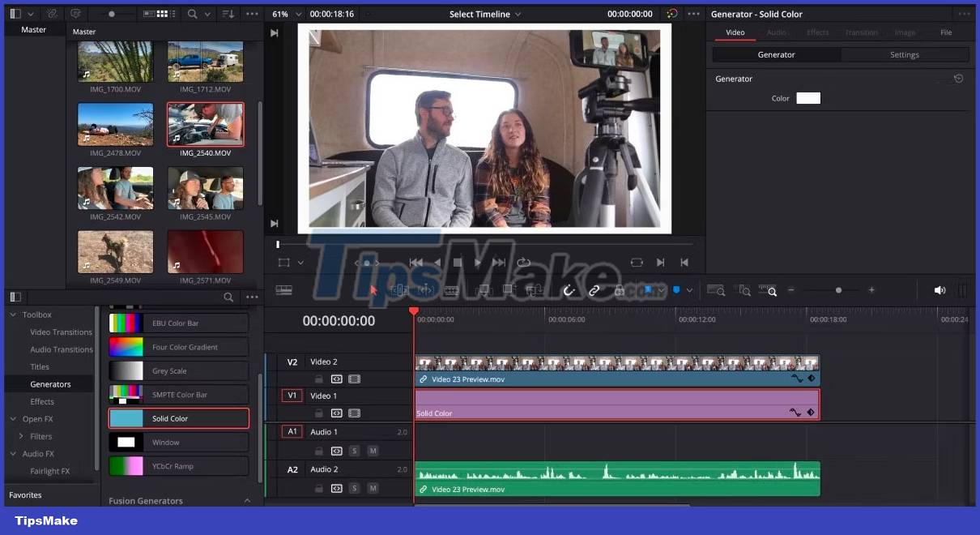The height and width of the screenshot is (535, 980).
Task: Select the IMG_2542.MOV clip thumbnail
Action: (x=115, y=188)
